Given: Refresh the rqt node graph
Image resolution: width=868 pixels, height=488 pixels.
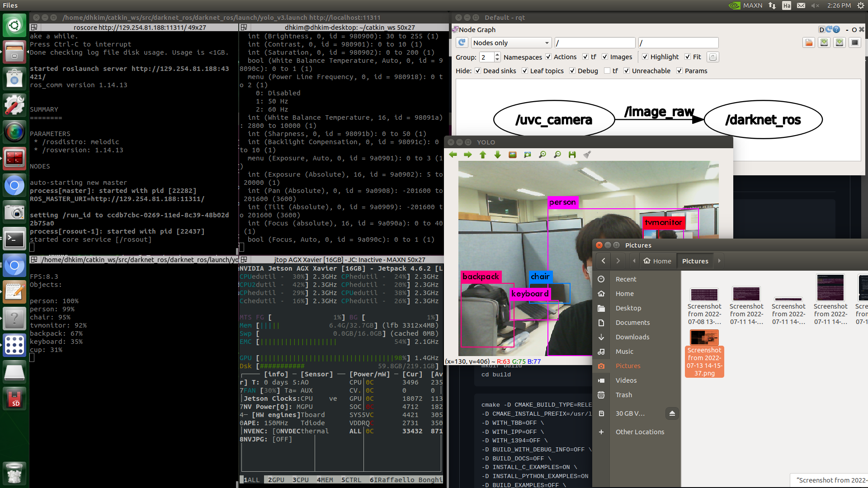Looking at the screenshot, I should pyautogui.click(x=461, y=42).
